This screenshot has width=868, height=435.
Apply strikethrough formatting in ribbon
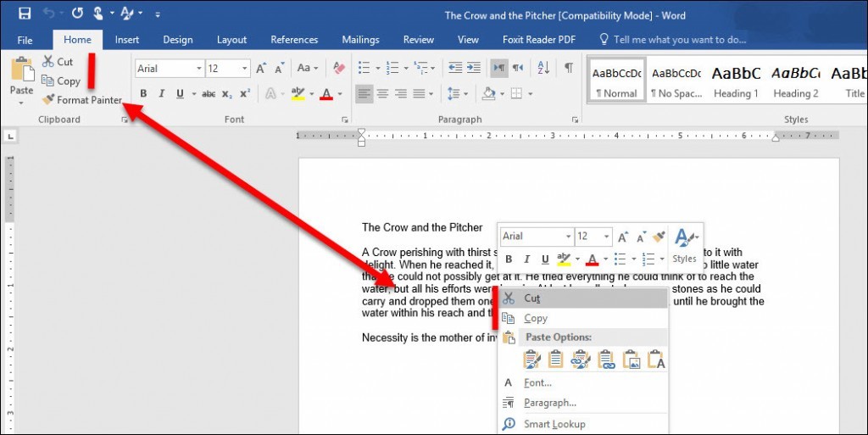point(209,94)
